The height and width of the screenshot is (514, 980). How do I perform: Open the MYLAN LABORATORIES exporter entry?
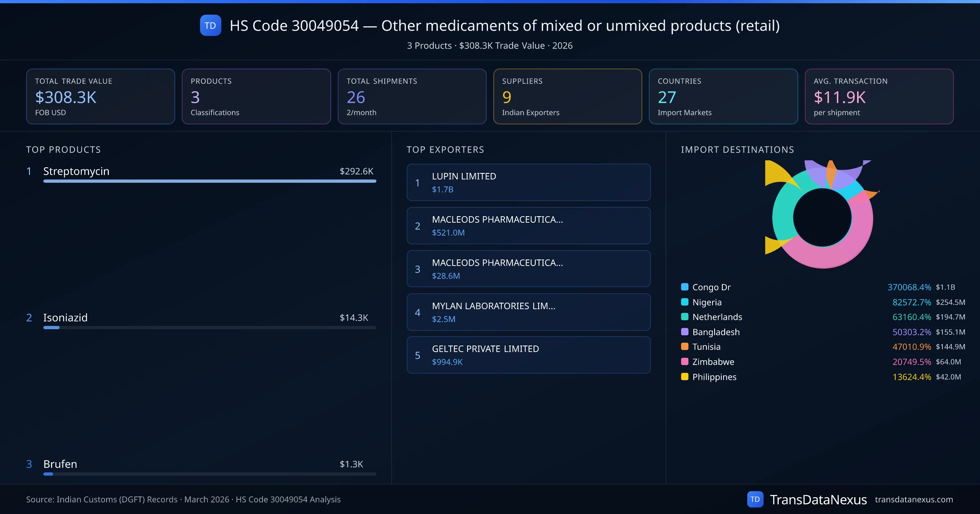pyautogui.click(x=528, y=312)
